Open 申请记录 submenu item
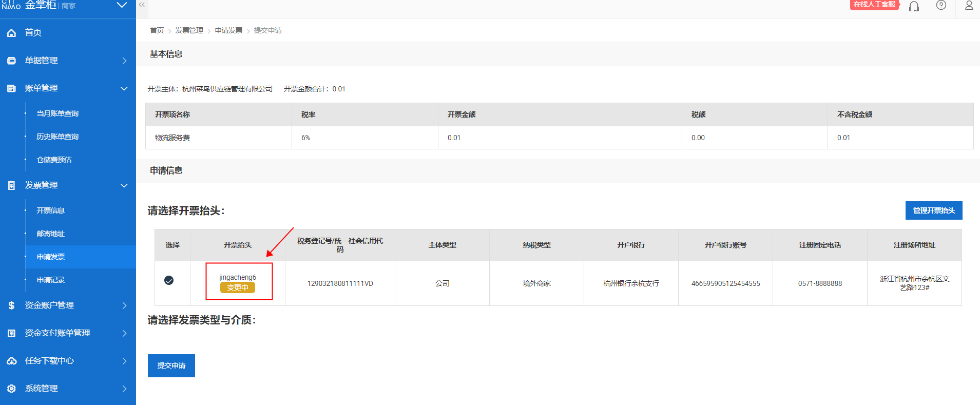Screen dimensions: 980x405 [x=50, y=280]
